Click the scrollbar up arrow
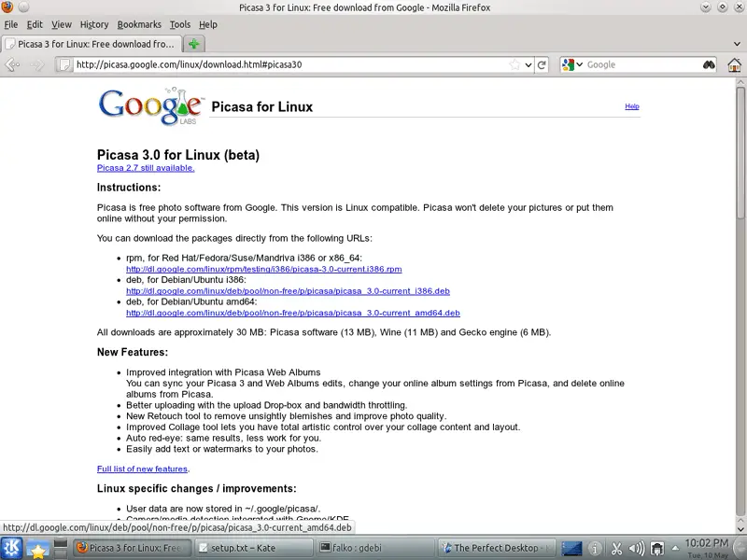Viewport: 747px width, 560px height. point(740,83)
